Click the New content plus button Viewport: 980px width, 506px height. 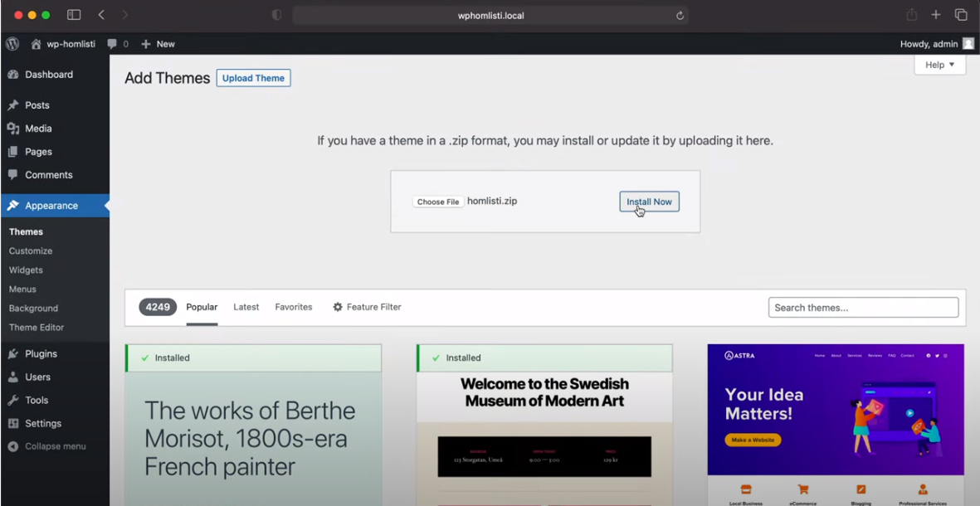coord(158,44)
